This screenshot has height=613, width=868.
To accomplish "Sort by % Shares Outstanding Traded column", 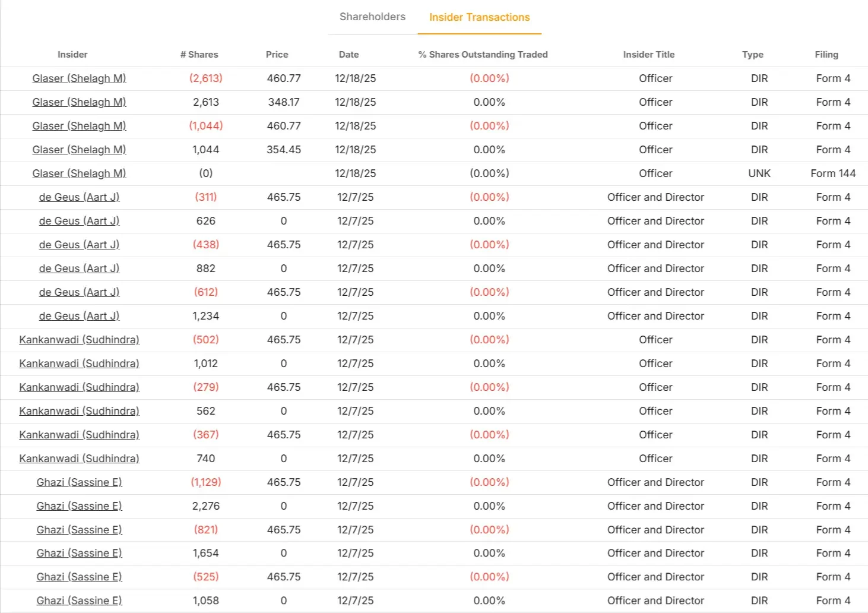I will (483, 54).
